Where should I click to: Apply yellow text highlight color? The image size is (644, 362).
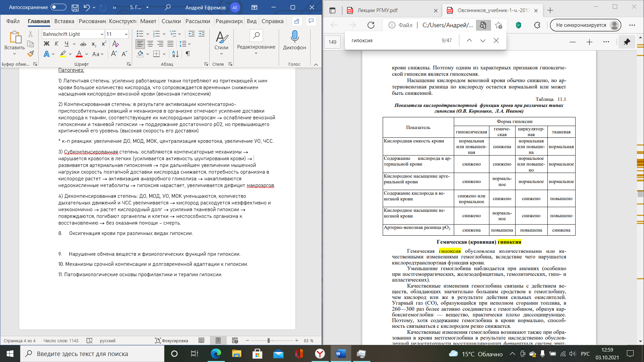63,54
